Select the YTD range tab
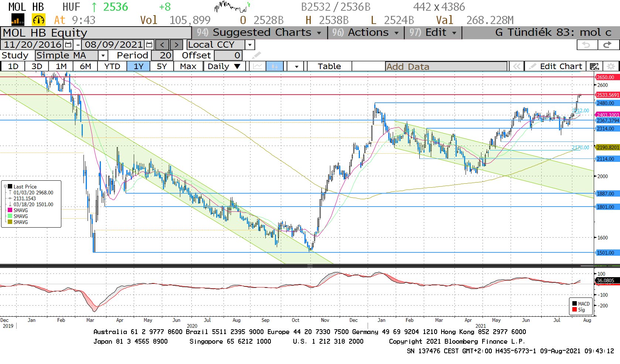Viewport: 620px width, 364px height. pyautogui.click(x=112, y=66)
